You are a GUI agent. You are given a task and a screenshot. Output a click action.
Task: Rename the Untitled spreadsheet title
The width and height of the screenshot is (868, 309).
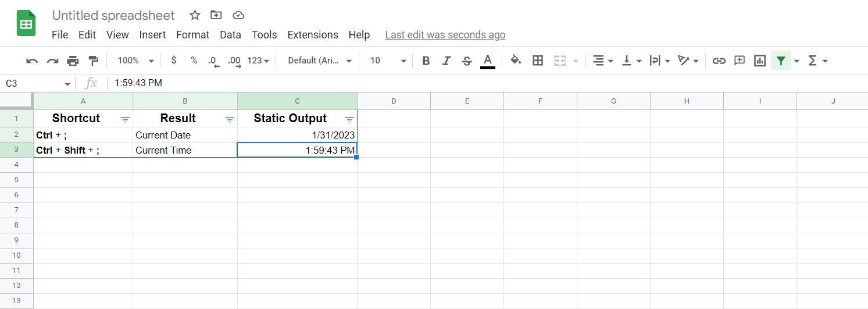point(113,15)
